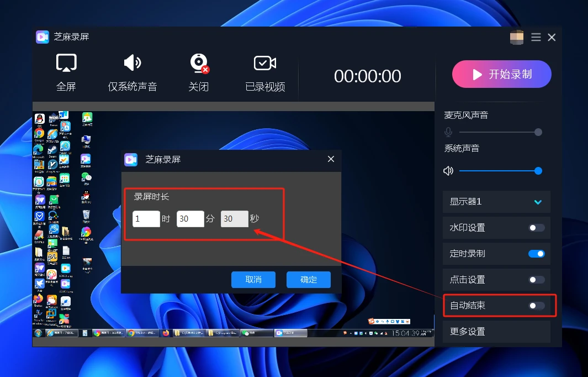Click 取消 to cancel the dialog
This screenshot has width=588, height=377.
[x=253, y=280]
